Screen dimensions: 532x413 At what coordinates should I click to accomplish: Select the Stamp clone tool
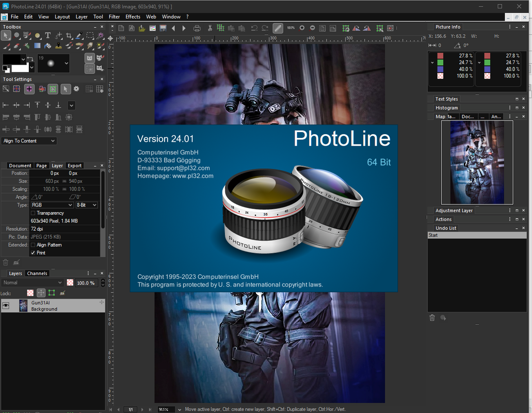tap(58, 45)
